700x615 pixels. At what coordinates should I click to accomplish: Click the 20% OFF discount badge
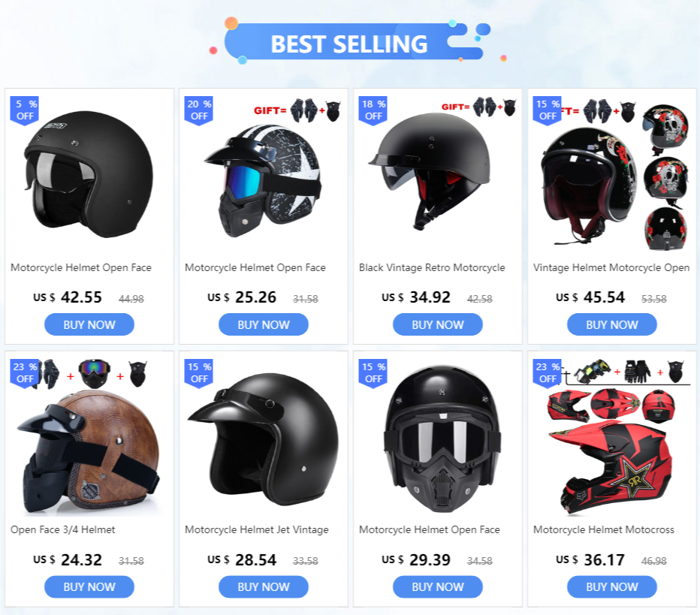(199, 110)
